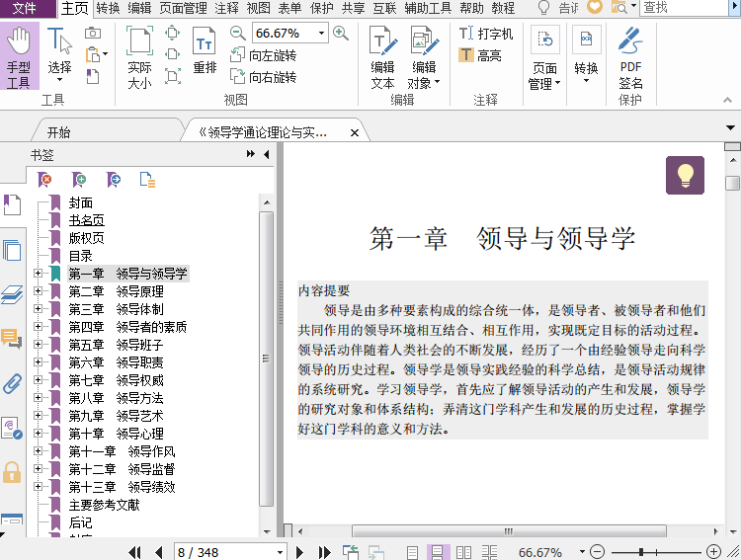Click the 查找 search input field
Screen dimensions: 741x560
tap(685, 8)
